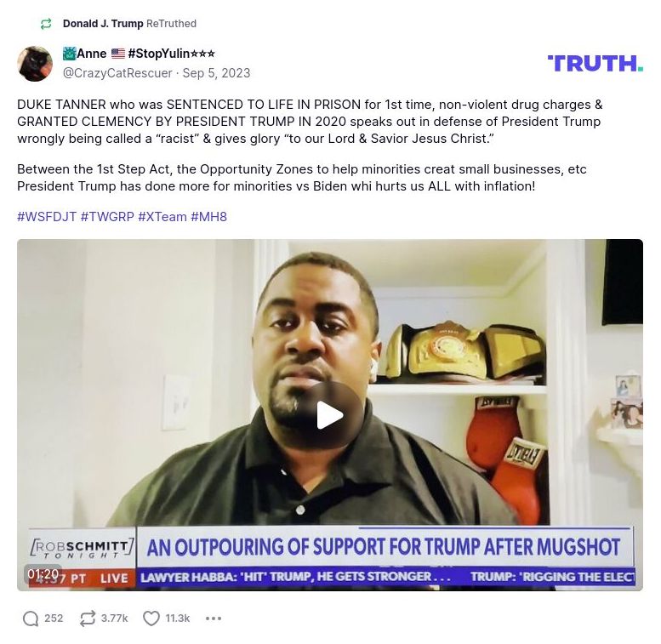Open the @CrazyCatRescuer handle
661x644 pixels.
[x=117, y=73]
